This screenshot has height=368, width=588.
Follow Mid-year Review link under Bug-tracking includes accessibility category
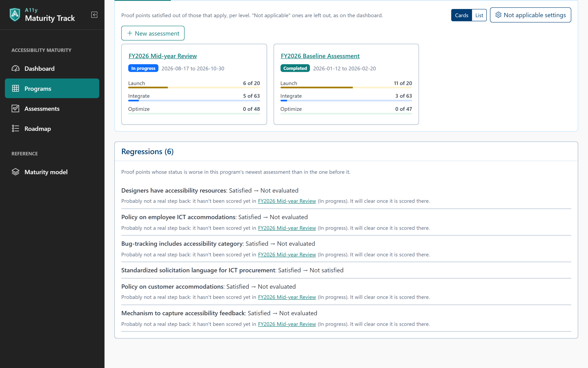[x=287, y=254]
